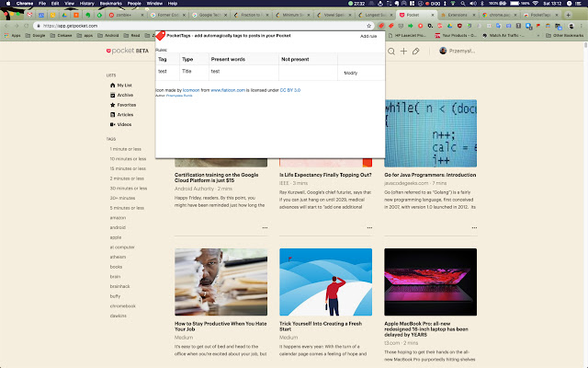Click the Add rule button

tap(367, 35)
